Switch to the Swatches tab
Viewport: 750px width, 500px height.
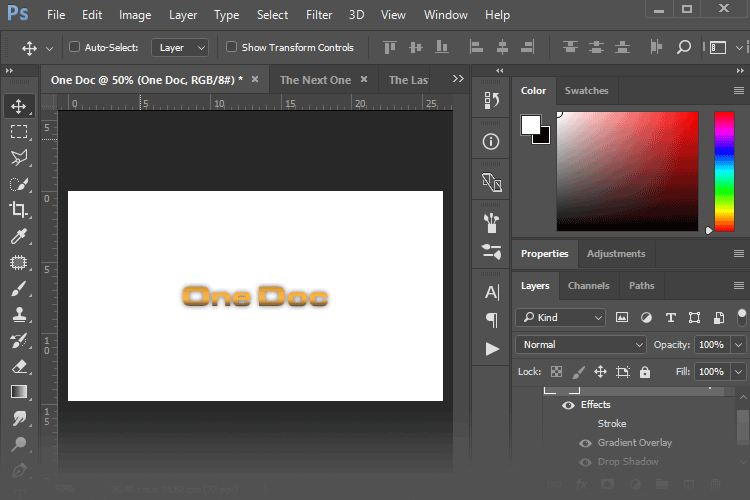click(586, 90)
